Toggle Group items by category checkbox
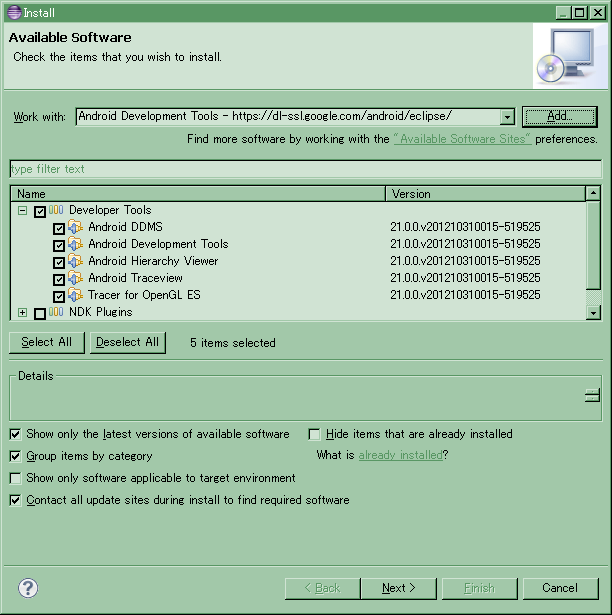The width and height of the screenshot is (612, 615). point(15,456)
